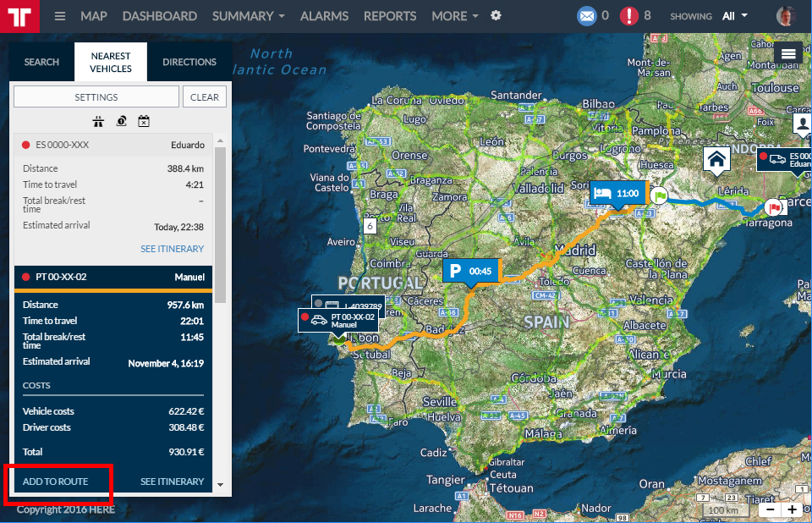Switch to the Directions tab
812x523 pixels.
tap(189, 62)
